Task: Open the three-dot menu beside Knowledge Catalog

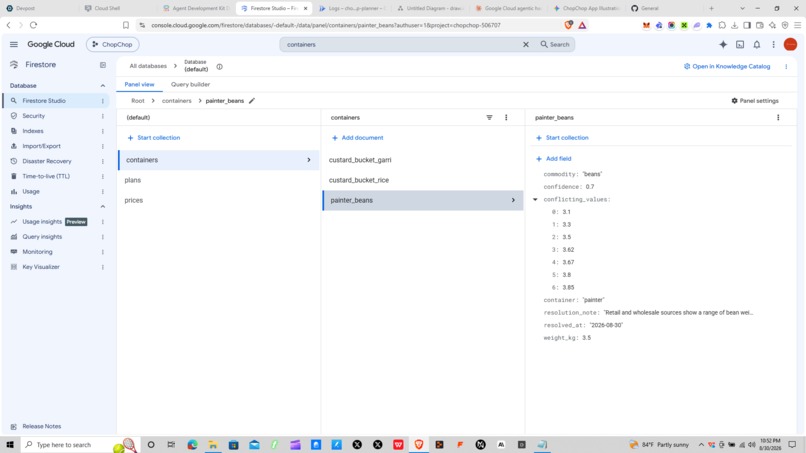Action: click(786, 66)
